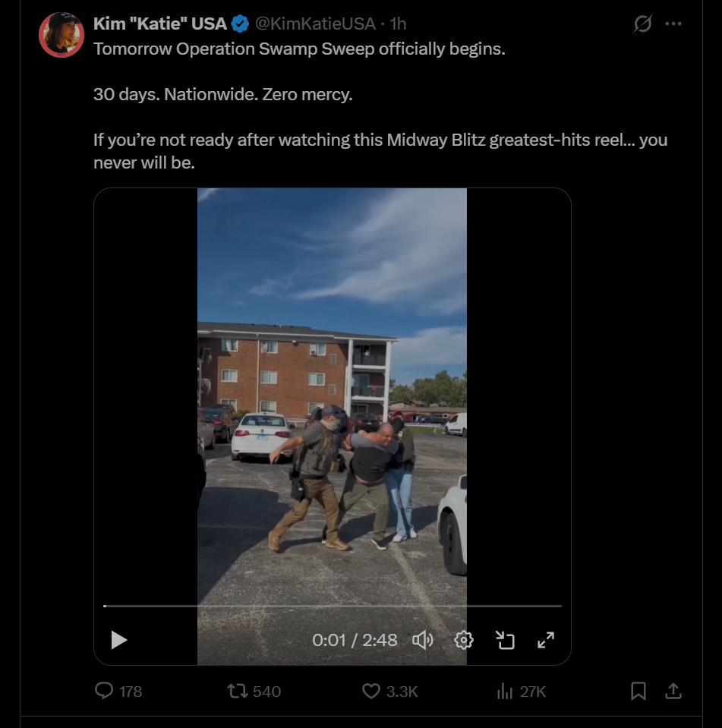
Task: Click the video frame showing parking lot
Action: [332, 395]
